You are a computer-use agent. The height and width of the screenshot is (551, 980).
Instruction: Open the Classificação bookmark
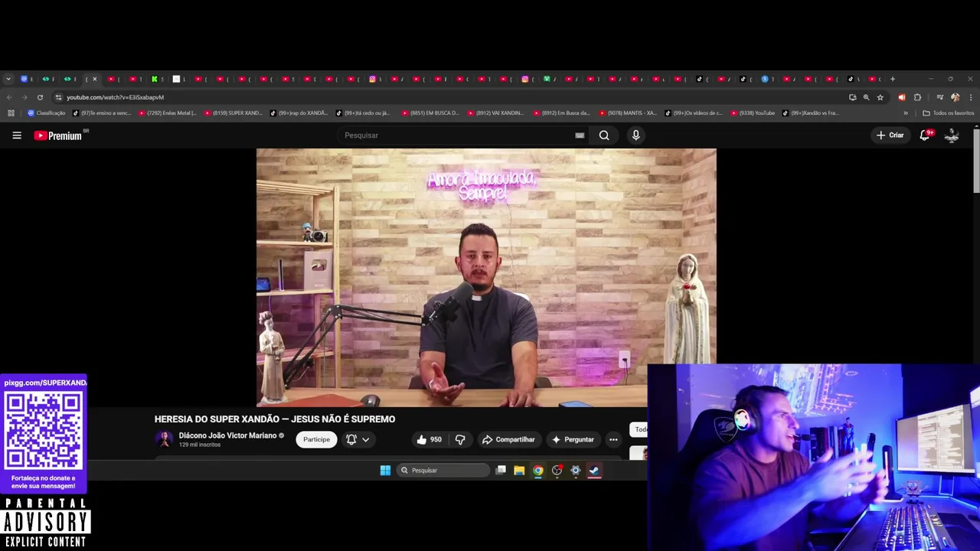(x=46, y=113)
